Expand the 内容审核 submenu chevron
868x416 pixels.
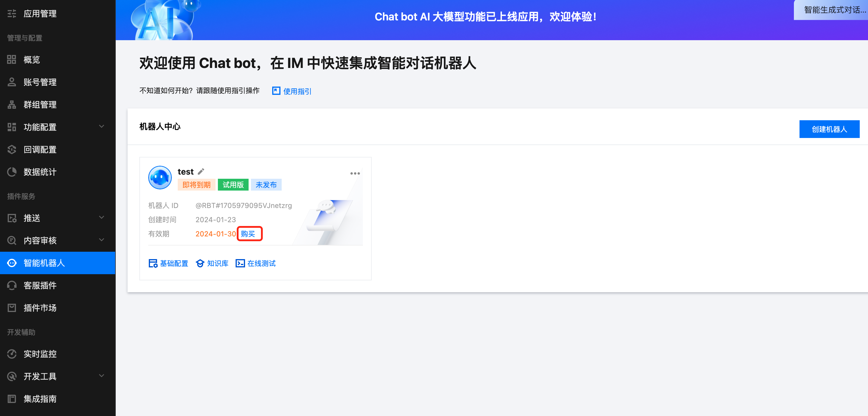102,240
